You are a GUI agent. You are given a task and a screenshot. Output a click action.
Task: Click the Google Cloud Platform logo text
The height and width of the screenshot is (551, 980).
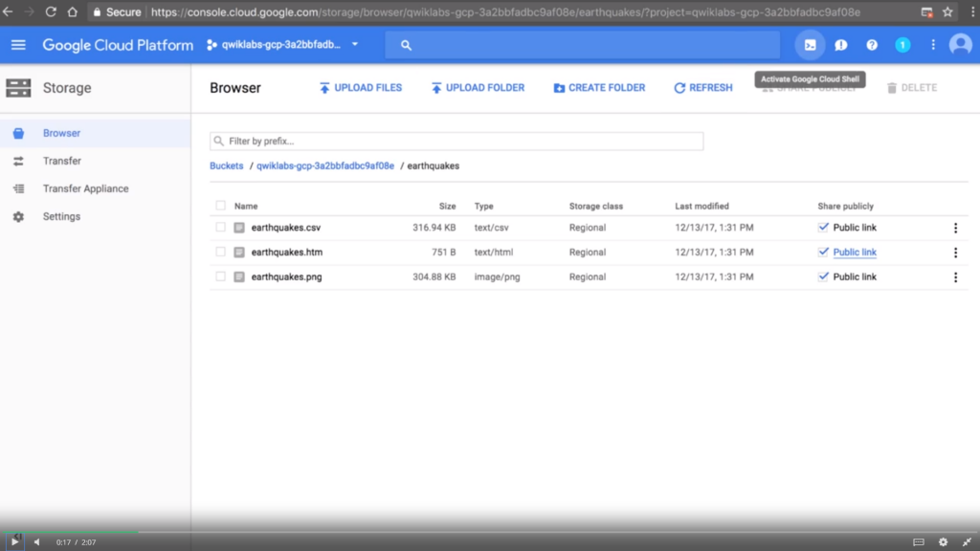(x=118, y=45)
